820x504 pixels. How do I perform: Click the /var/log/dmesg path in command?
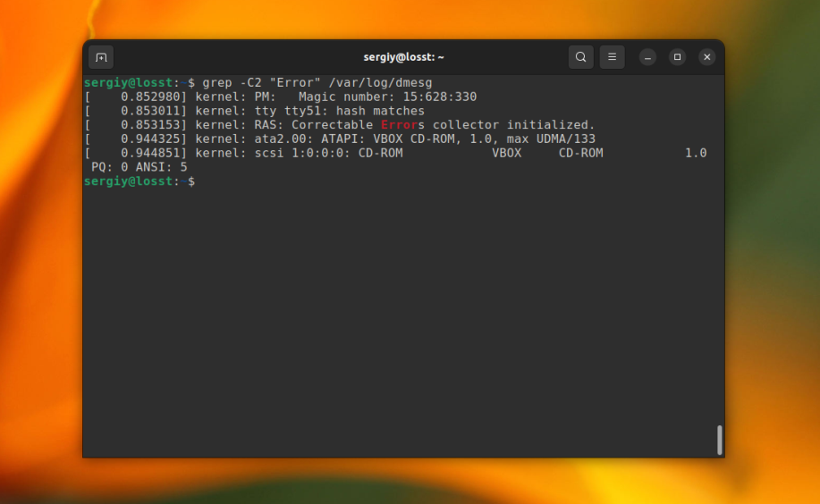click(x=380, y=82)
